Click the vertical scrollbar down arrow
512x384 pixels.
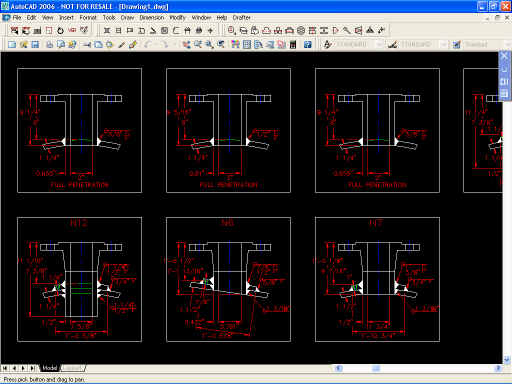tap(507, 360)
